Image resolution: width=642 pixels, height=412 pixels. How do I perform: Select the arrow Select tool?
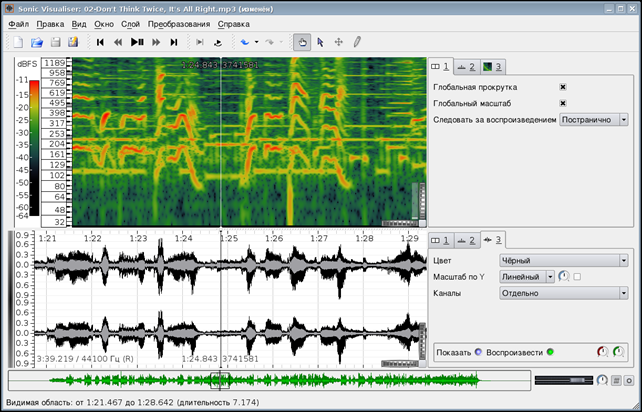tap(320, 42)
